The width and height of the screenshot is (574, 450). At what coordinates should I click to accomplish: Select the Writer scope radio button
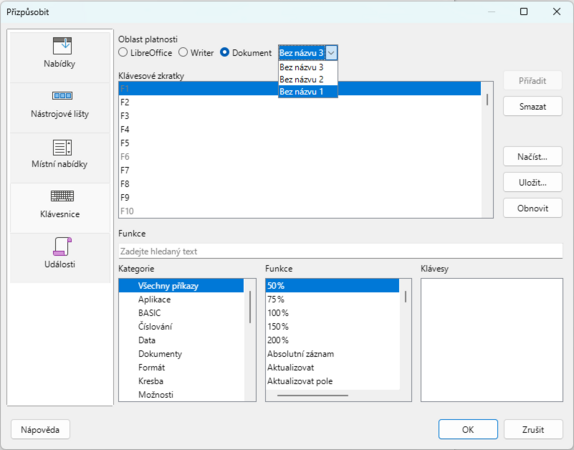(183, 53)
